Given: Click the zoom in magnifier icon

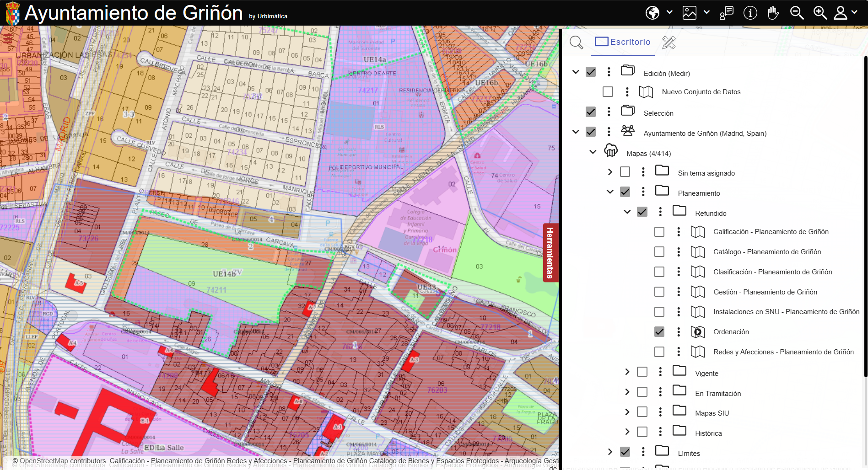Looking at the screenshot, I should coord(819,13).
